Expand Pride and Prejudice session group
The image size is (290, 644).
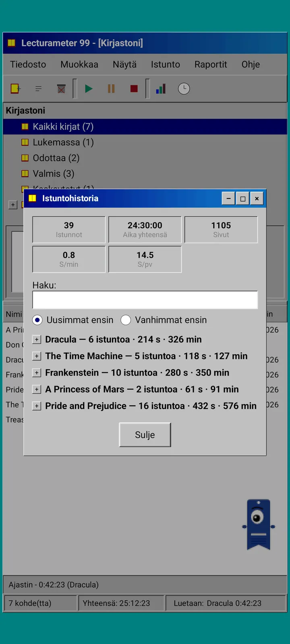coord(37,406)
